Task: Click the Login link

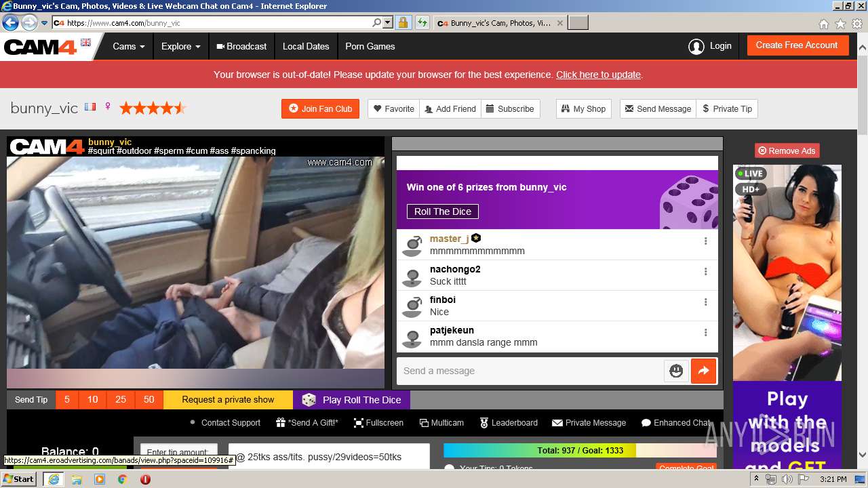Action: coord(720,46)
